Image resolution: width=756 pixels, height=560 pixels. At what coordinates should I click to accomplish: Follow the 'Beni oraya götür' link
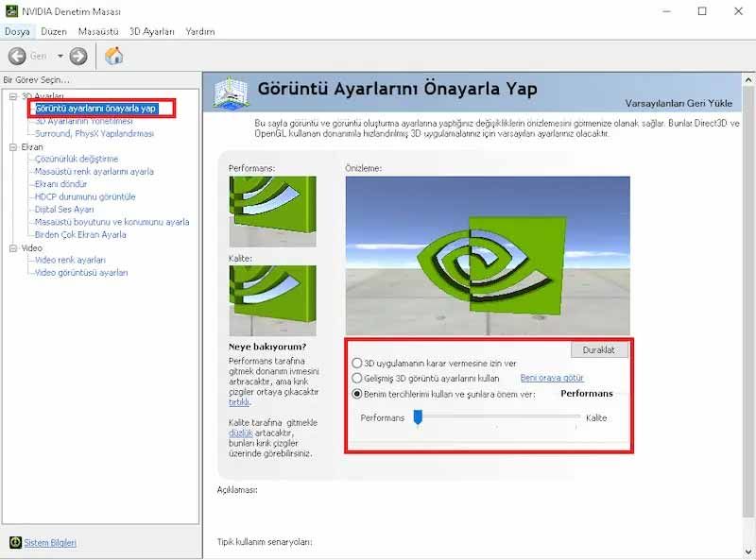click(x=552, y=378)
